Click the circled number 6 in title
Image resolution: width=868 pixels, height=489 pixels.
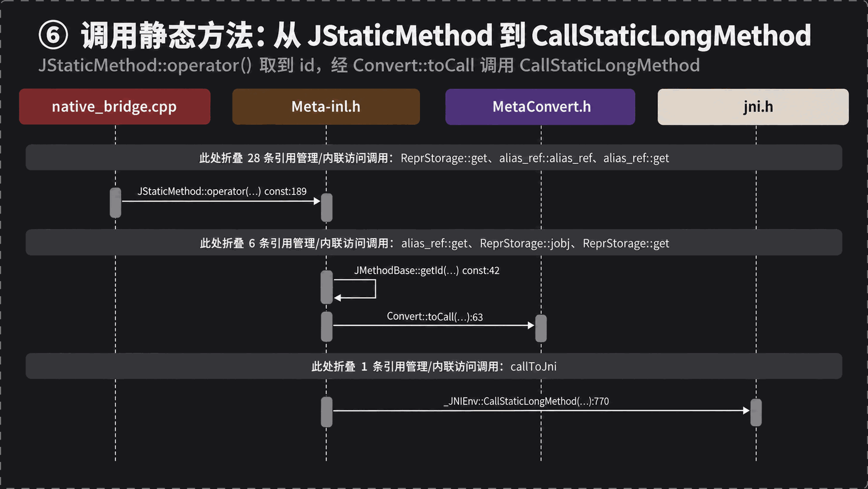point(53,35)
